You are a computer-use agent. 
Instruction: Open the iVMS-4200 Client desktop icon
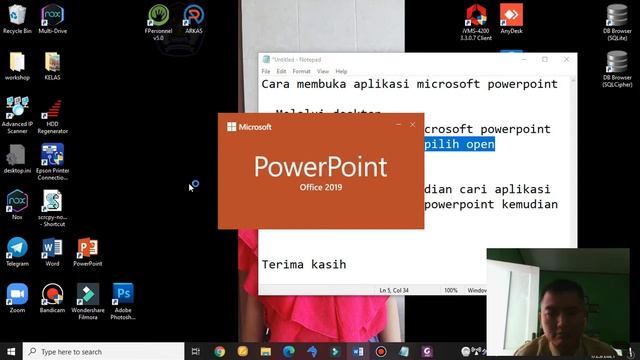(x=476, y=22)
